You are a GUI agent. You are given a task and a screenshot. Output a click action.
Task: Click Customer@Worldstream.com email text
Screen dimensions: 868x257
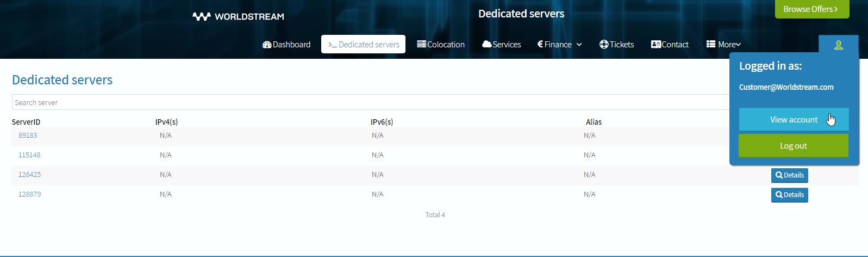coord(786,87)
